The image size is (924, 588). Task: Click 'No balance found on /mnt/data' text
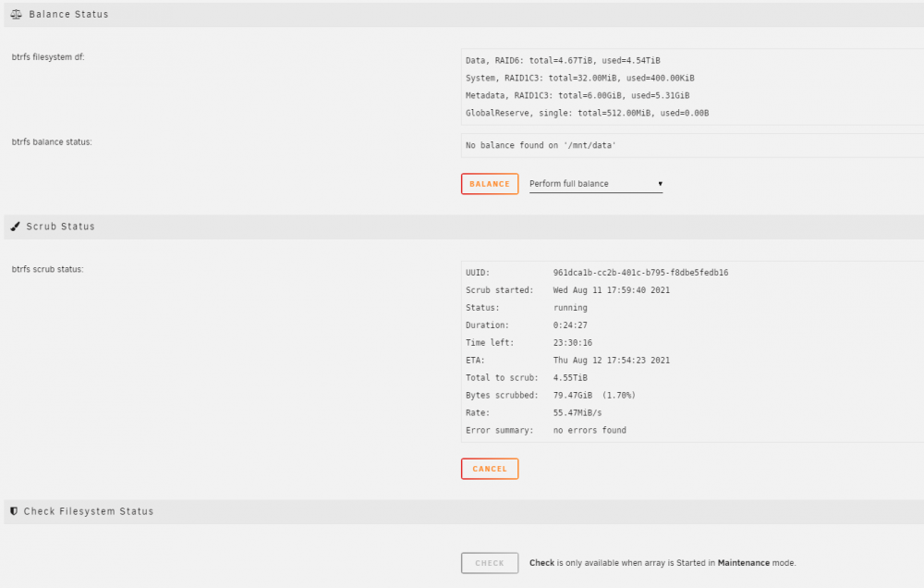coord(541,145)
